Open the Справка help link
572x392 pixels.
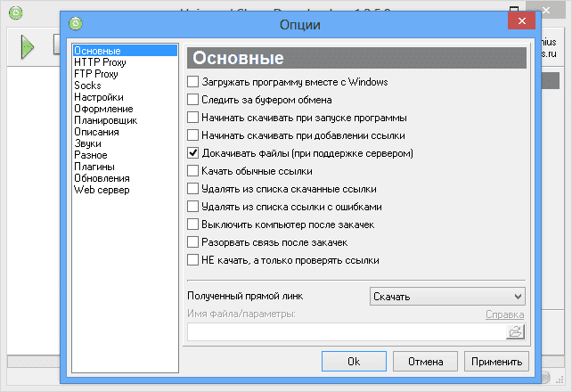(x=504, y=314)
